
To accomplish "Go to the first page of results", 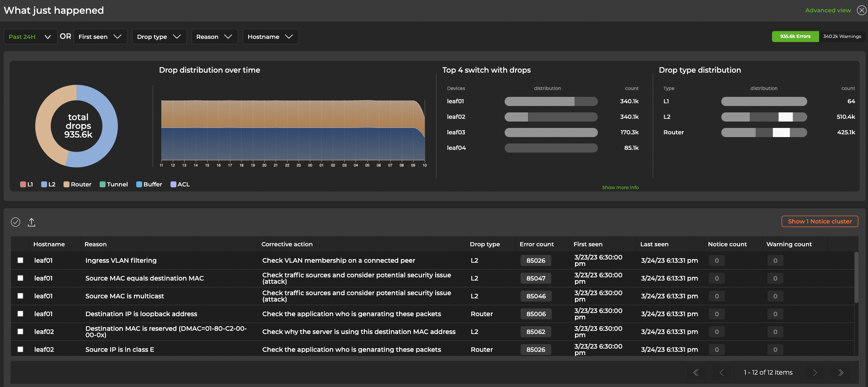I will [x=696, y=372].
